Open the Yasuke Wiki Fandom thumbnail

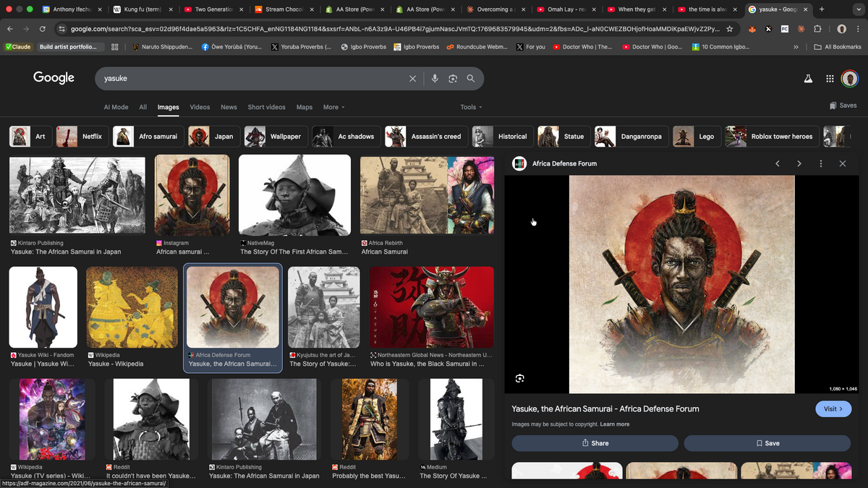(43, 307)
